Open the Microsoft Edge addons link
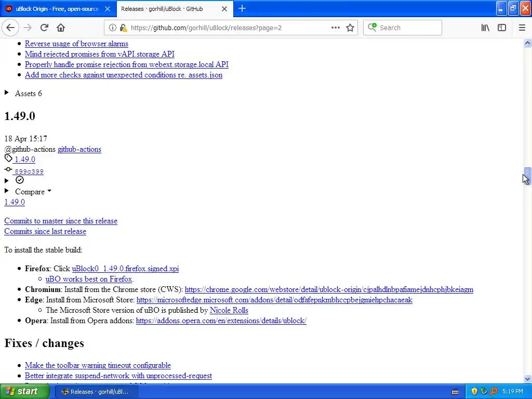Viewport: 532px width, 399px height. pyautogui.click(x=274, y=300)
